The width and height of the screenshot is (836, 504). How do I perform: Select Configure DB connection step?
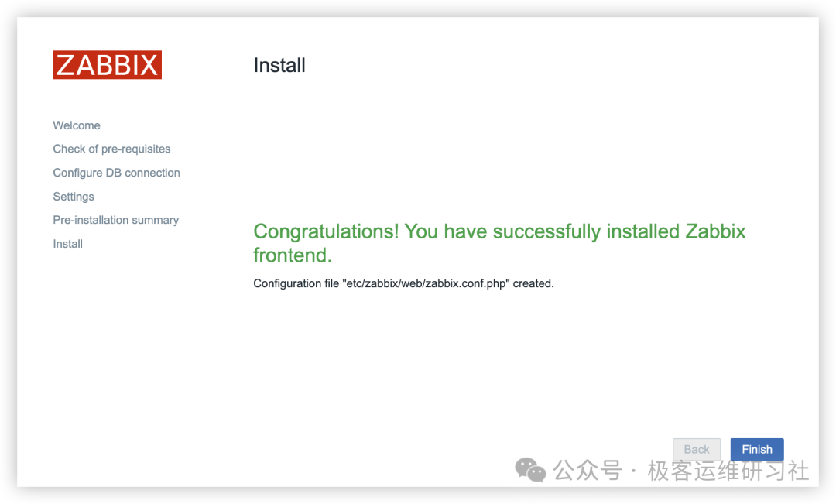[x=116, y=173]
